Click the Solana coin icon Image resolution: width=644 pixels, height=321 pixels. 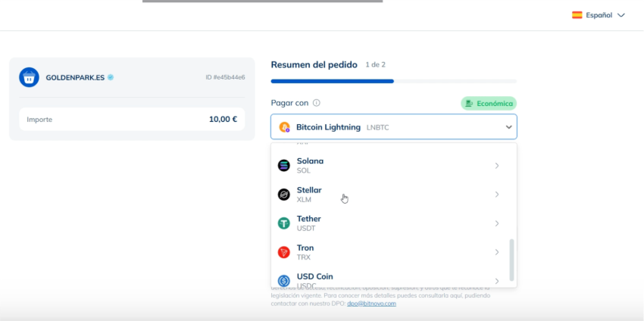coord(284,166)
